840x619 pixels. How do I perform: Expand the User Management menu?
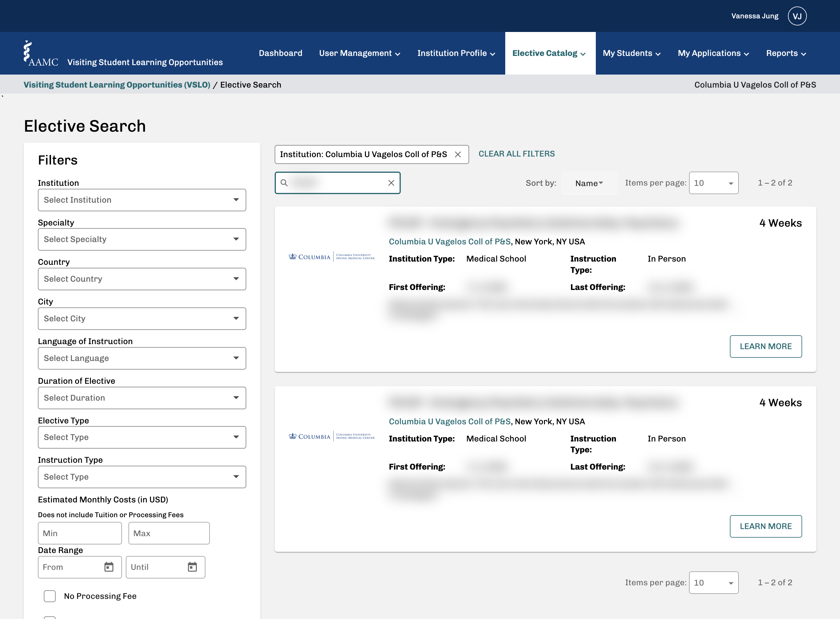[x=359, y=53]
